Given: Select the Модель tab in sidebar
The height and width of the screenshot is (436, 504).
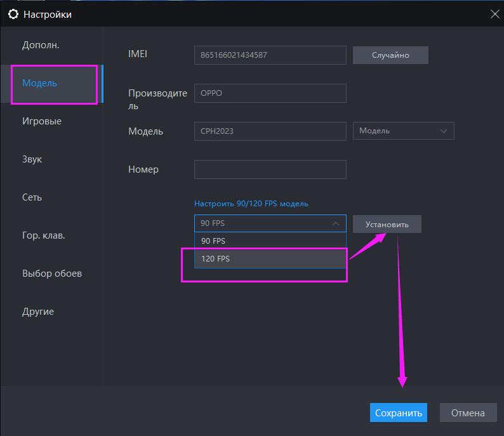Looking at the screenshot, I should coord(39,83).
